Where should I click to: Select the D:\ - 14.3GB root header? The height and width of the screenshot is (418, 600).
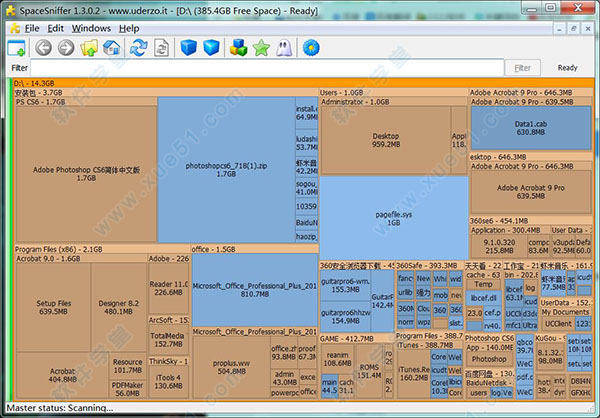pos(303,83)
